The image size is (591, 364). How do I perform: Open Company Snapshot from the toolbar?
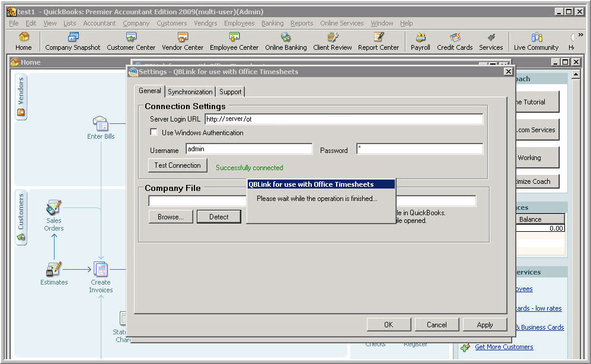click(x=73, y=41)
